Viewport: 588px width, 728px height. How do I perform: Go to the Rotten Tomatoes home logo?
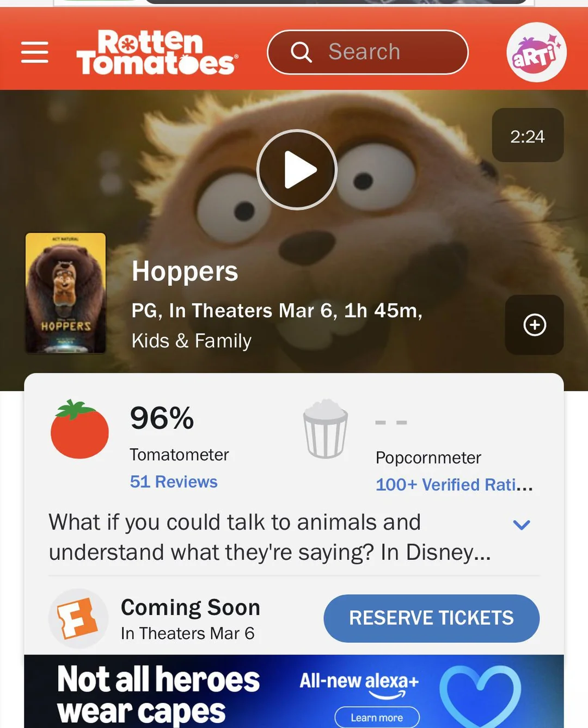coord(157,52)
